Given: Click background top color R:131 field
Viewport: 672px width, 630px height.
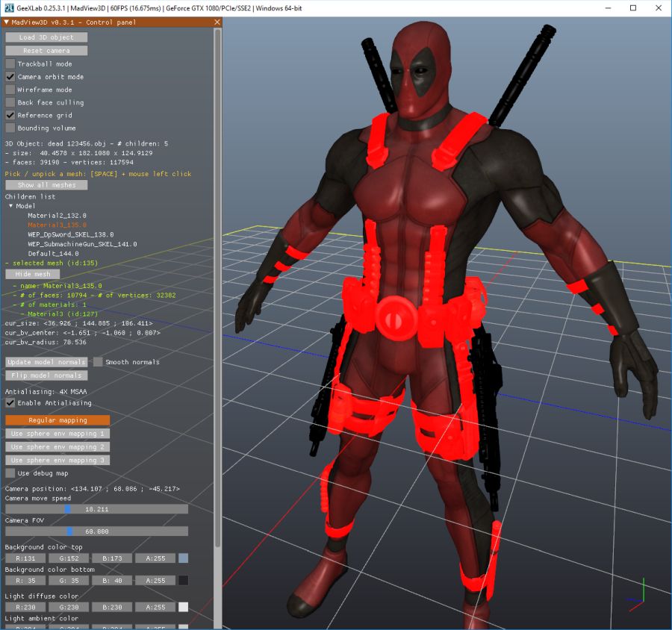Looking at the screenshot, I should 25,558.
